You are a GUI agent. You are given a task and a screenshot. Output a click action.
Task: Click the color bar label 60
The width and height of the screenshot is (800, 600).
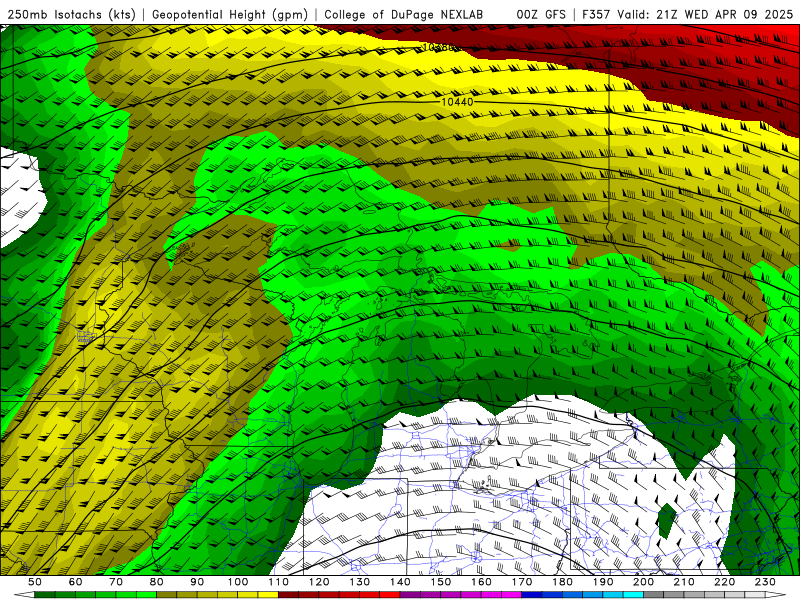point(76,582)
